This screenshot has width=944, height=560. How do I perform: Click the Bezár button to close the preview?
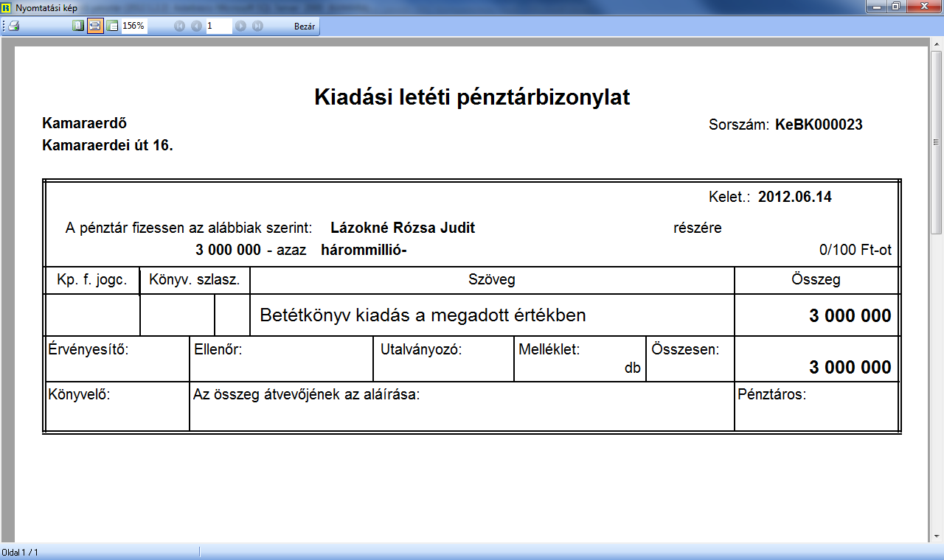tap(305, 26)
